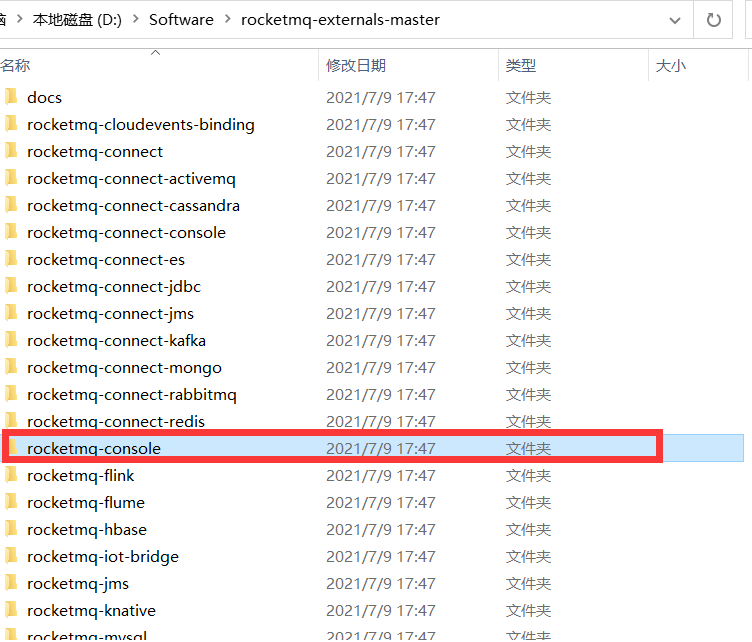The image size is (752, 642).
Task: Click the 文件夹 type of rocketmq-connect-kafka
Action: pyautogui.click(x=528, y=341)
